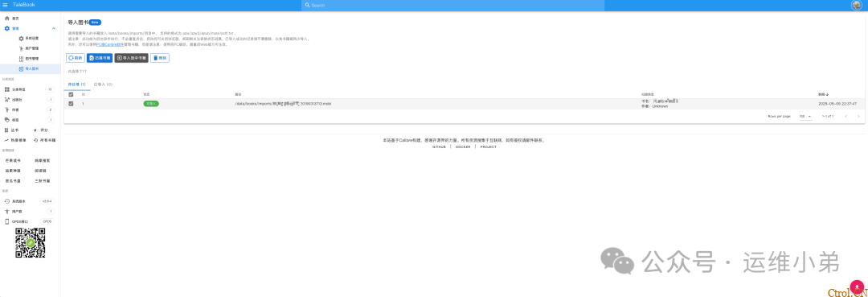
Task: Open 作者 authors in sidebar
Action: pos(29,109)
